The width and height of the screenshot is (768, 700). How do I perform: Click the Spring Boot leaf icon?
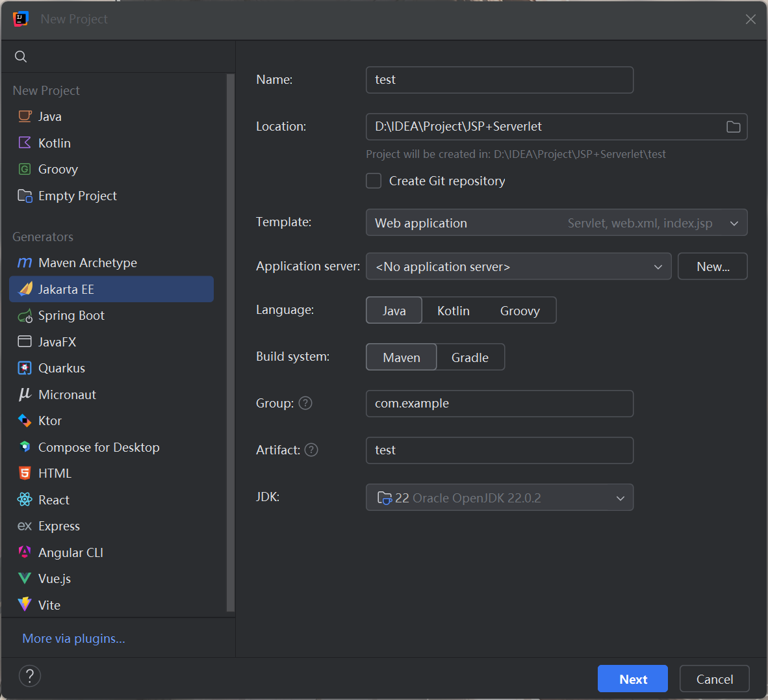(x=25, y=316)
